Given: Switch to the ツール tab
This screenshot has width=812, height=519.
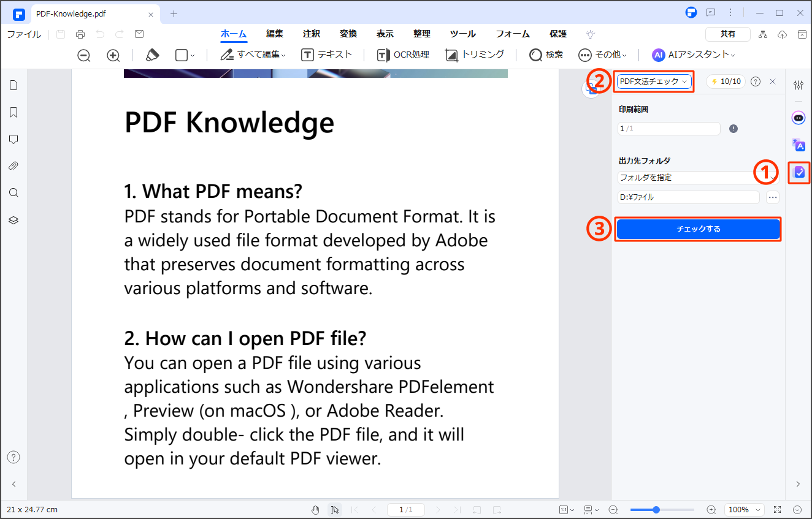Looking at the screenshot, I should (463, 34).
